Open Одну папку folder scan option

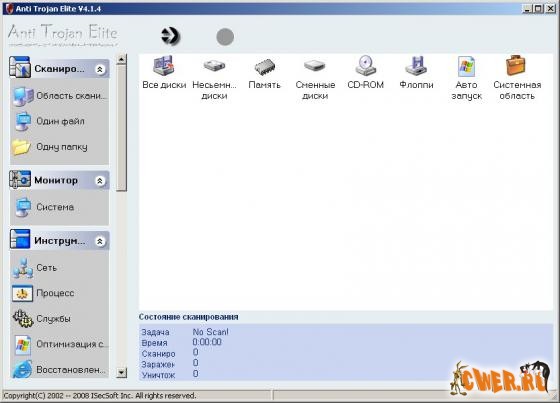[x=50, y=147]
